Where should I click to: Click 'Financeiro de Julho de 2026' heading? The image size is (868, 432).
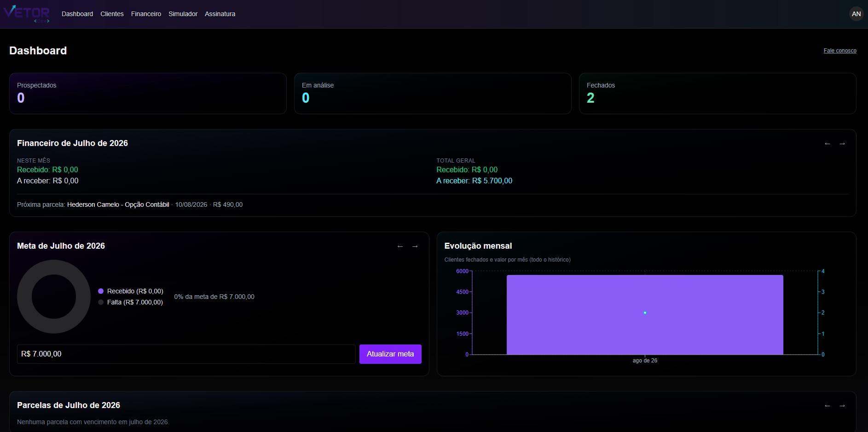[72, 143]
